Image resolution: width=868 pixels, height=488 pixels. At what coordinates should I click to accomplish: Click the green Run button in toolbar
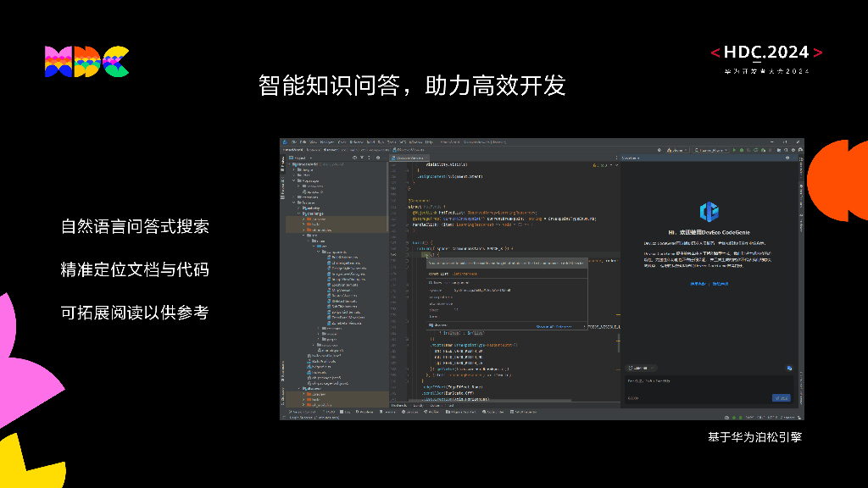point(733,150)
